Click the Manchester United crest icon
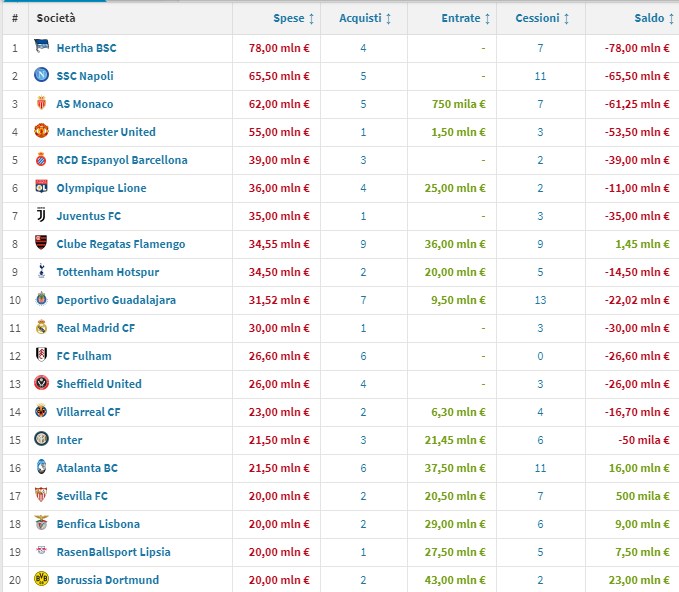The height and width of the screenshot is (592, 679). tap(42, 131)
